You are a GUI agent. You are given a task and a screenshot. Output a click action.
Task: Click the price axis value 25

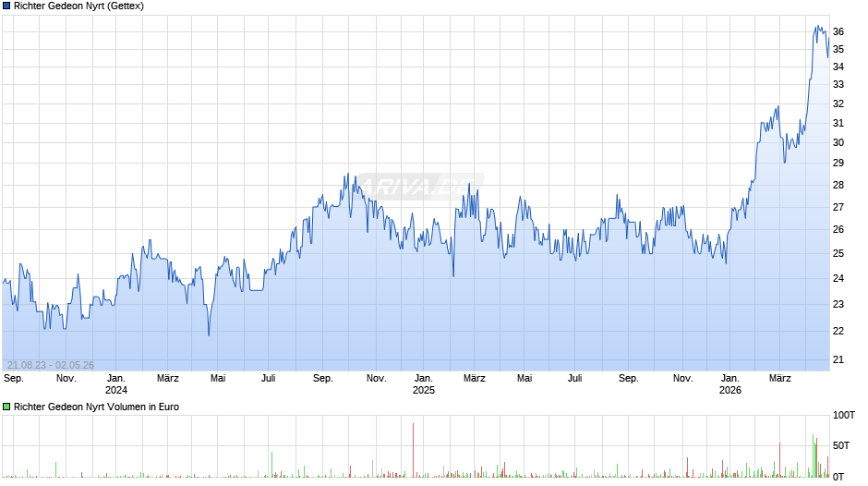838,253
